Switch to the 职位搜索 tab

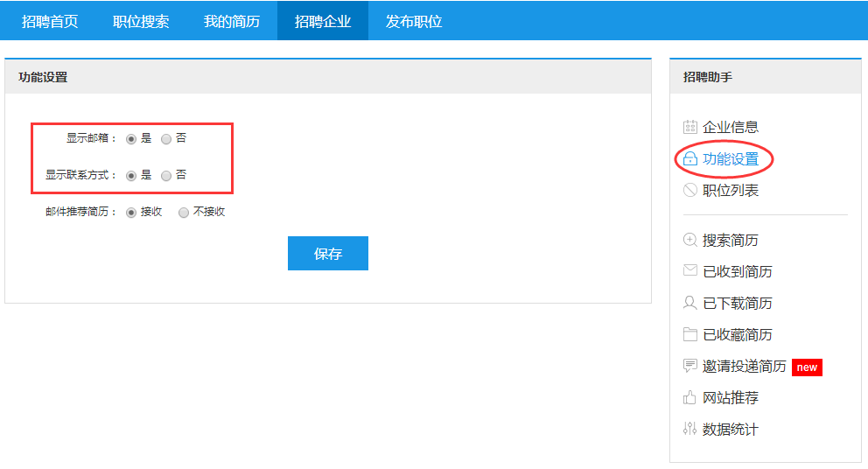[x=141, y=21]
